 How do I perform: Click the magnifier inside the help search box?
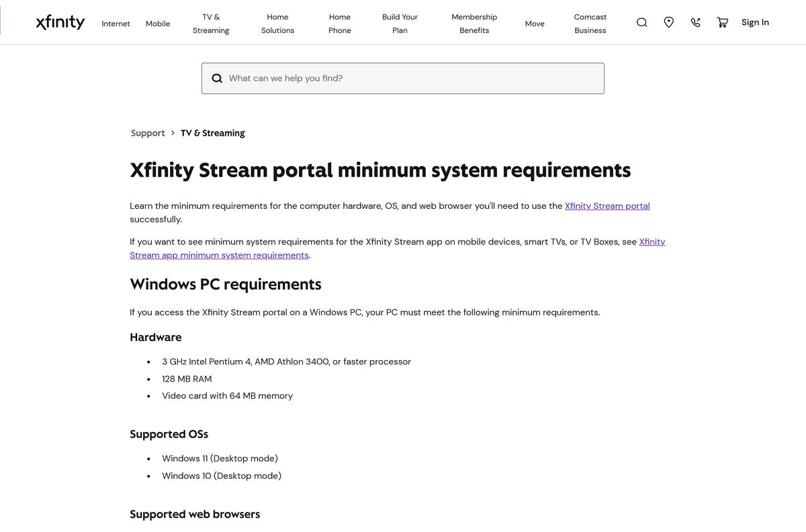click(x=217, y=79)
